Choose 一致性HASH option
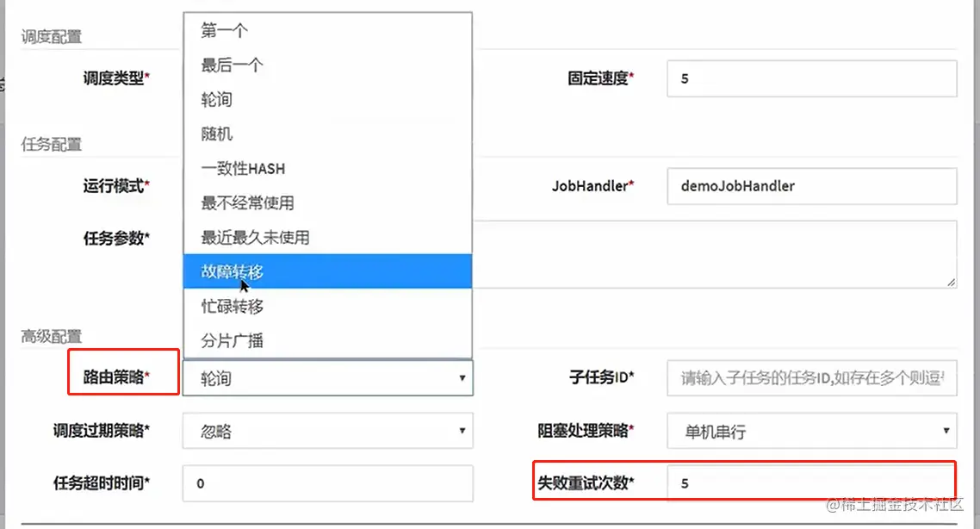 click(327, 168)
